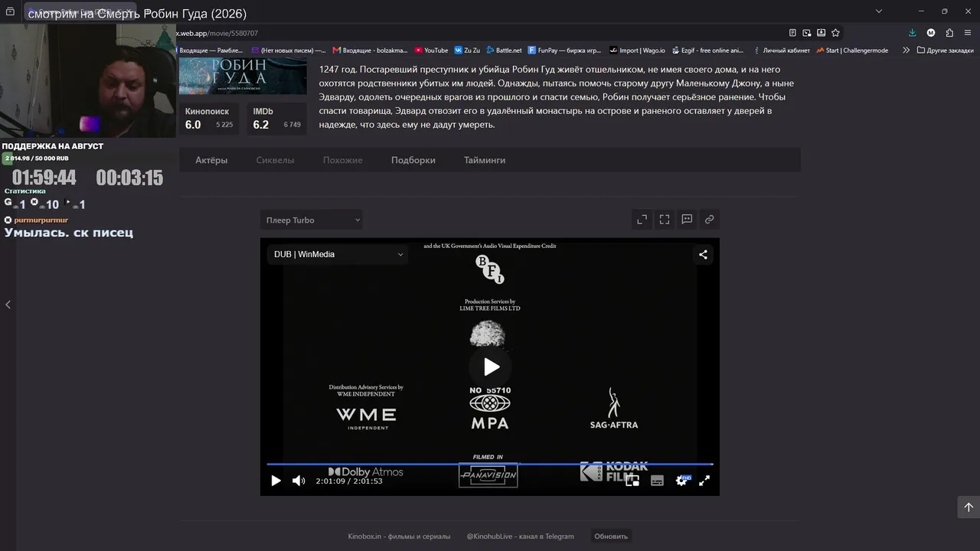Mute the player volume speaker icon
980x551 pixels.
coord(299,481)
